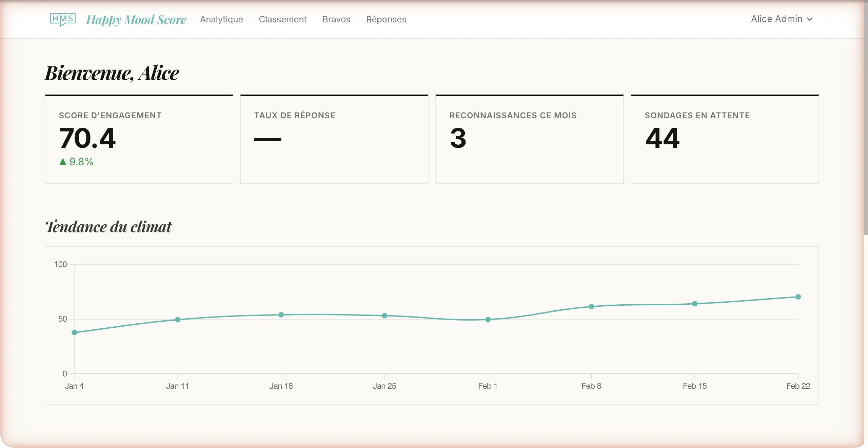Click the green upward trend arrow indicator
This screenshot has width=868, height=448.
63,162
